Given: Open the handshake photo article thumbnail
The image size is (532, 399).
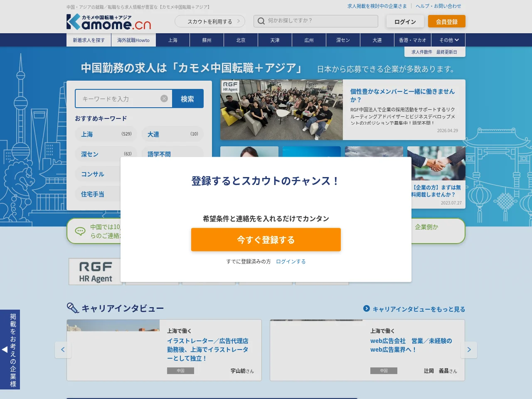Looking at the screenshot, I should tap(436, 163).
